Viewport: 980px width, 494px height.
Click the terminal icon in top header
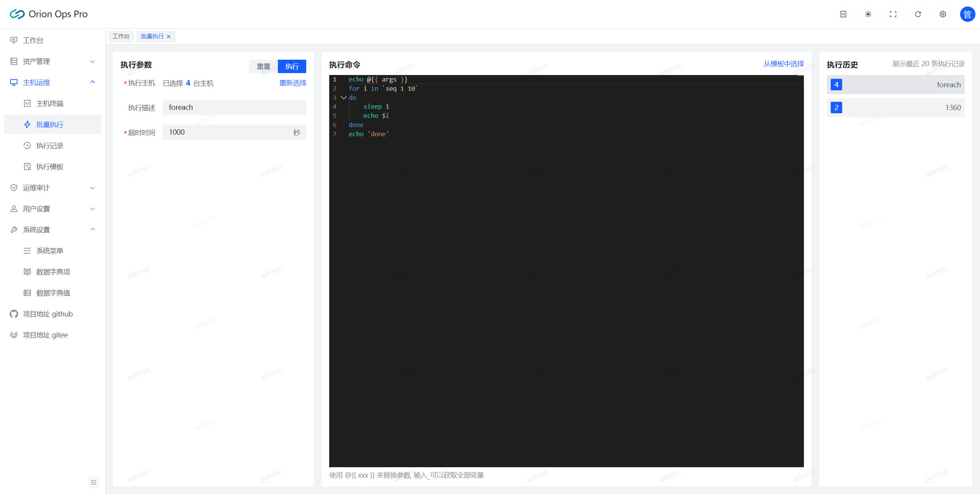[x=843, y=14]
